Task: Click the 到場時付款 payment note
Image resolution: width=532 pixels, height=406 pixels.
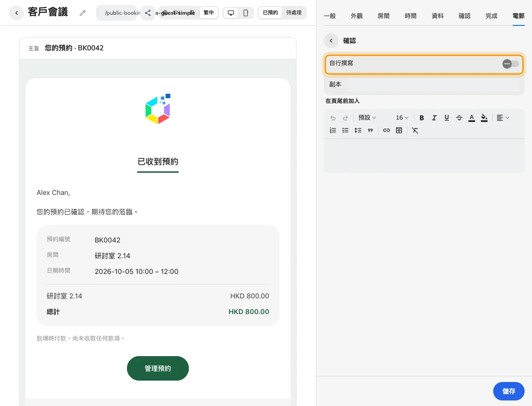Action: (x=80, y=339)
